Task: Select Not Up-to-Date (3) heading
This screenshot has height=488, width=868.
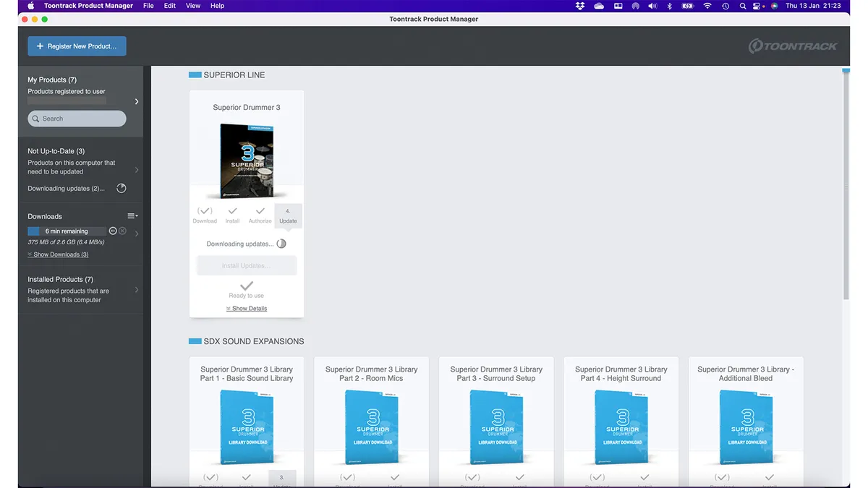Action: tap(56, 151)
